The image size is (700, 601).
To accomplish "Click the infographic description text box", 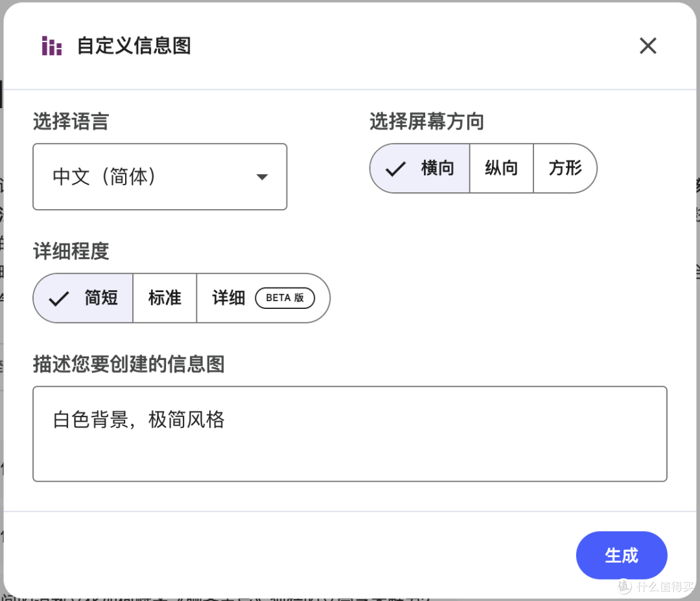I will (x=350, y=434).
